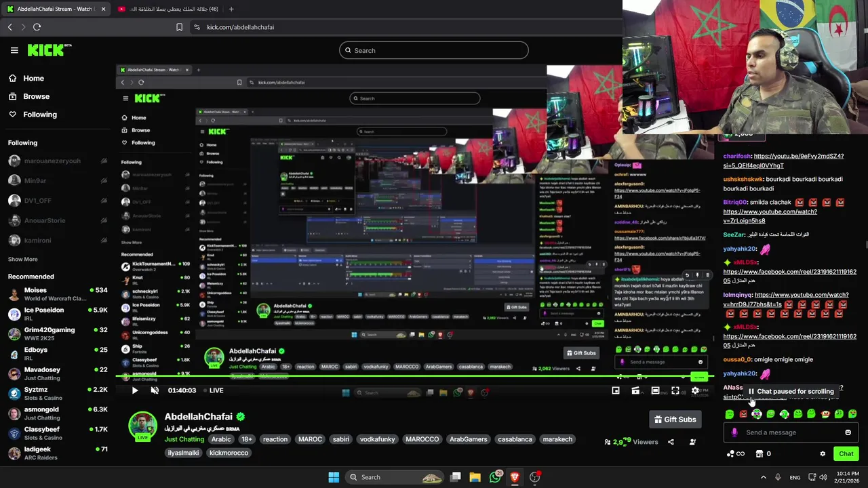Click the purple microphone icon in chat input
Viewport: 868px width, 488px height.
(734, 432)
